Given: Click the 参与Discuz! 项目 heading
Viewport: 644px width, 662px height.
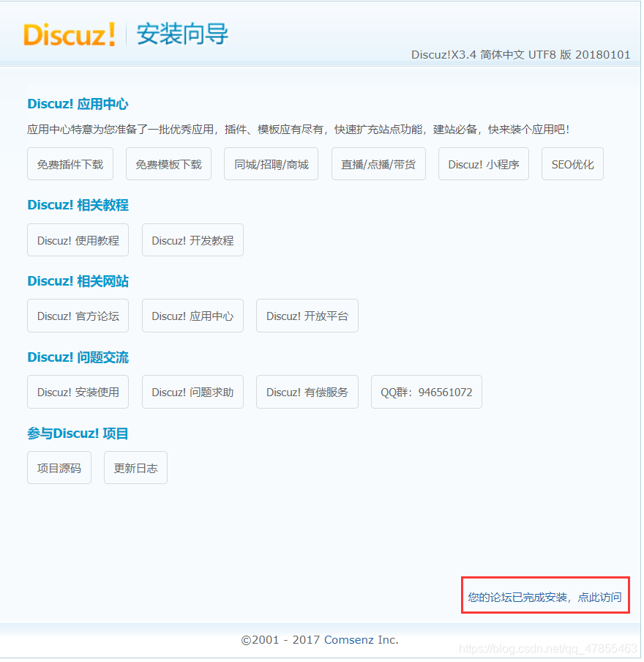Looking at the screenshot, I should (x=78, y=434).
